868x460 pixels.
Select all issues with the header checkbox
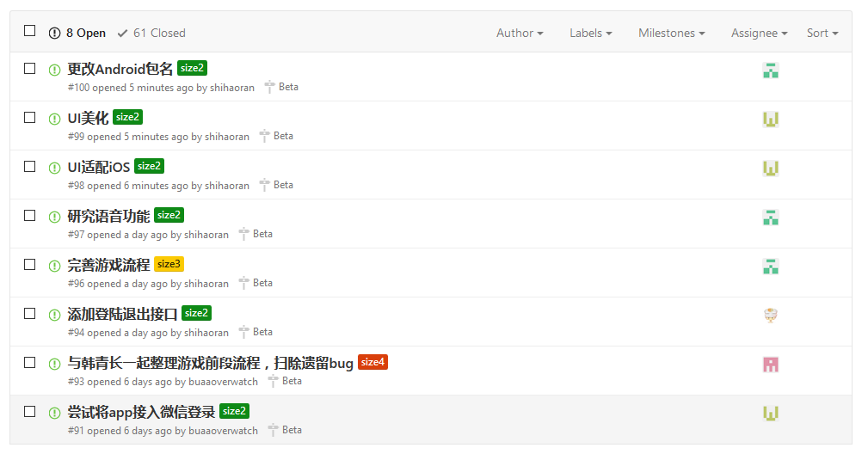30,31
